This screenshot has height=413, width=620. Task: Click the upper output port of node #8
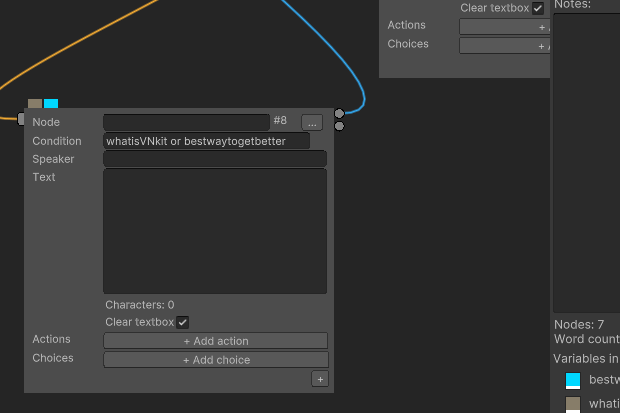[339, 113]
